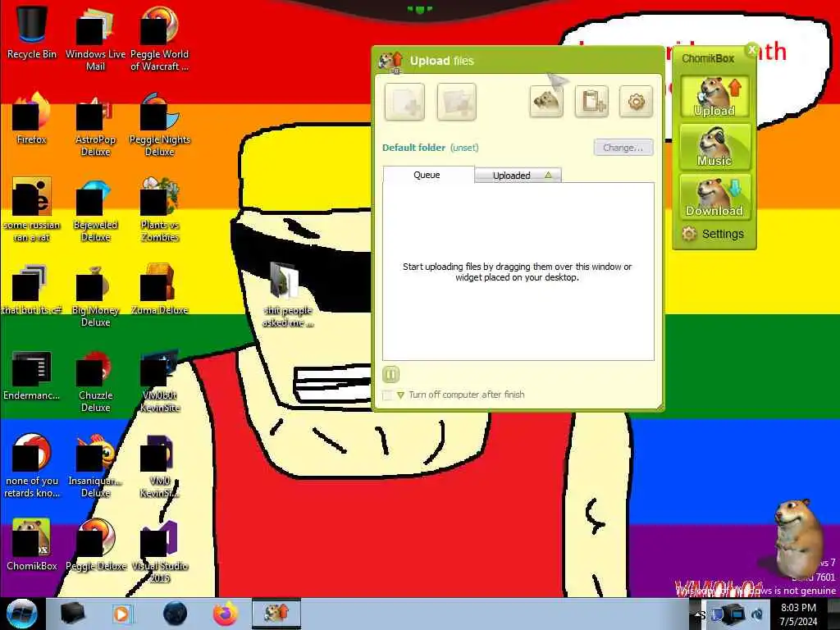Screen dimensions: 840x630
Task: Click the Change... button for default folder
Action: coord(623,148)
